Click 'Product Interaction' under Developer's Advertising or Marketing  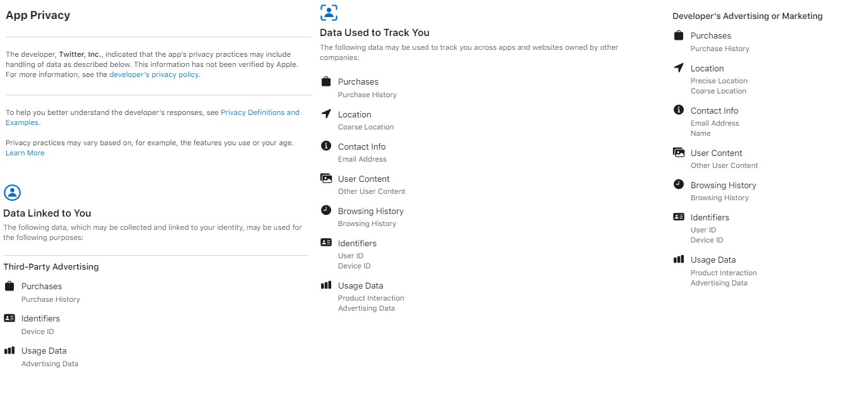[x=724, y=273]
